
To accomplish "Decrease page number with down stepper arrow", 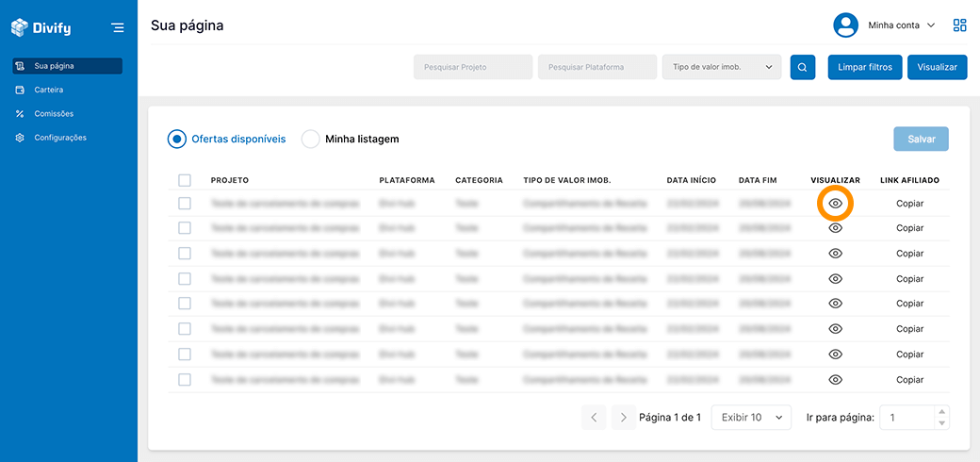I will click(x=942, y=423).
